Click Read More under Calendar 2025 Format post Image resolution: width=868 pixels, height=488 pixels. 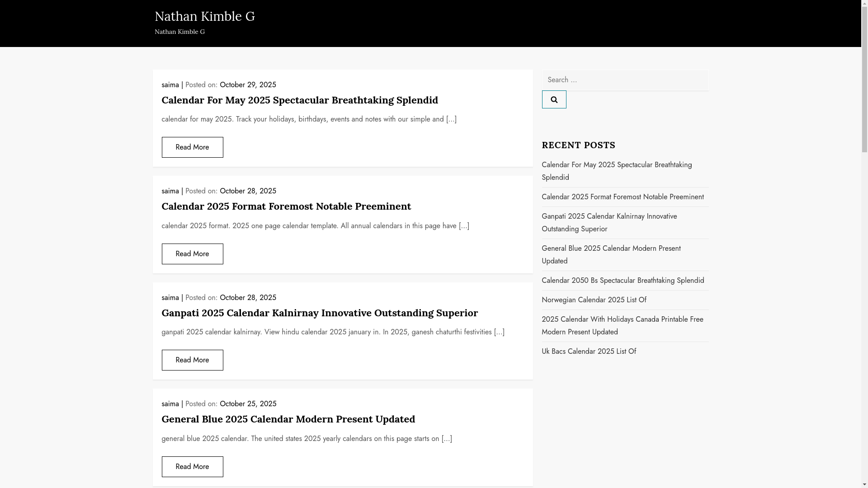(192, 254)
